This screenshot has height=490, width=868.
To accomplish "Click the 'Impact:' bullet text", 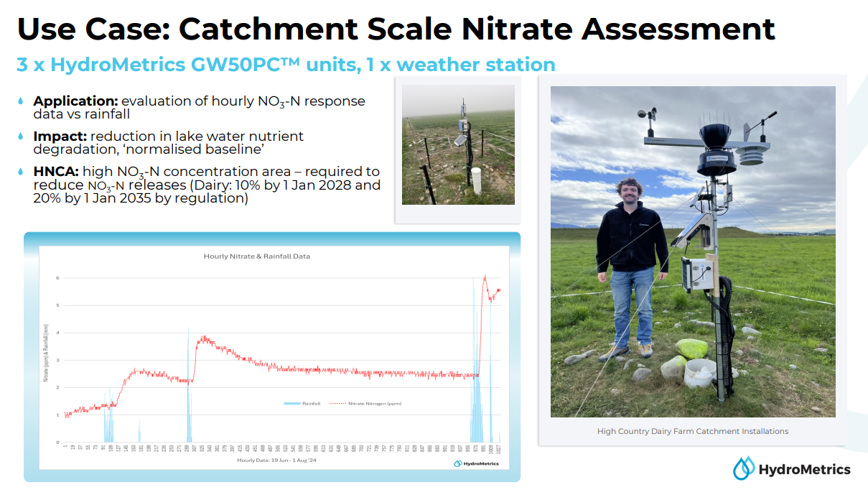I will (169, 142).
